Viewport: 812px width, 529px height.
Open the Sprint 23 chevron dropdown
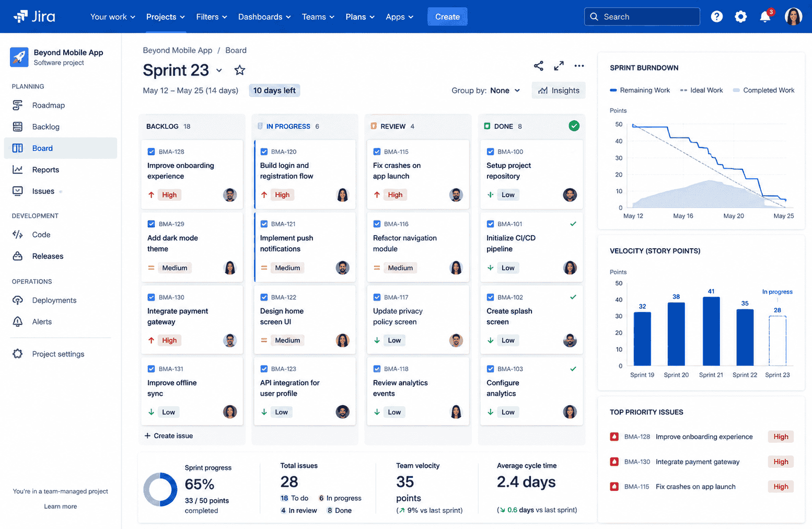point(219,71)
